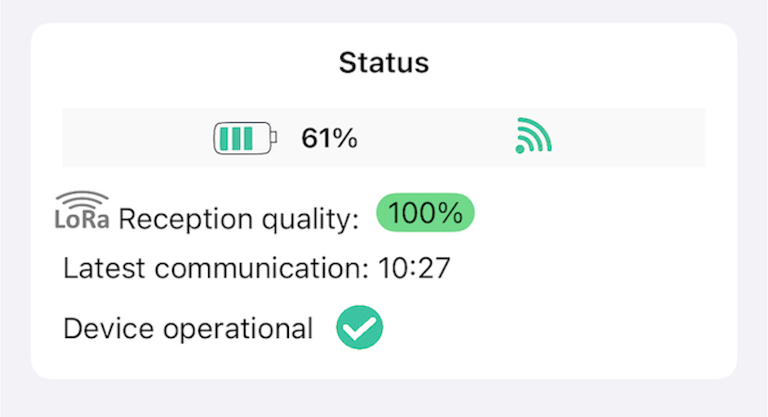This screenshot has width=768, height=417.
Task: Click the Status card title
Action: point(384,63)
